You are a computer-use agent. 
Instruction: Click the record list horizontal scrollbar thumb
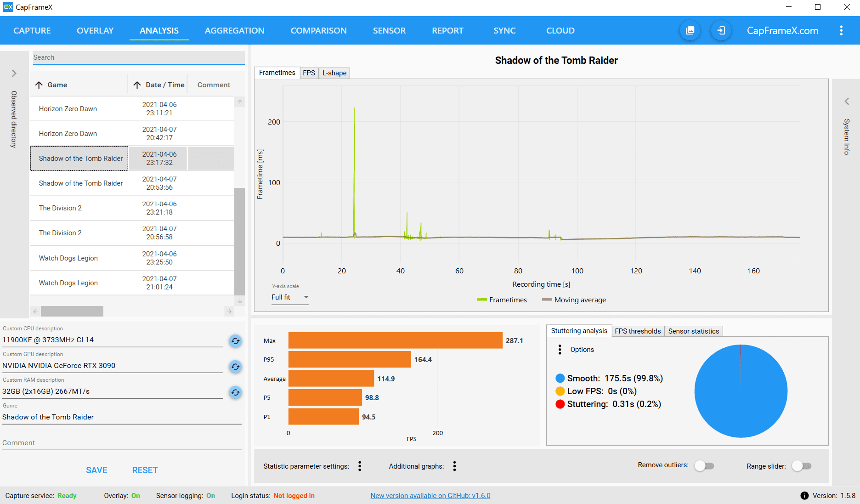pyautogui.click(x=72, y=311)
